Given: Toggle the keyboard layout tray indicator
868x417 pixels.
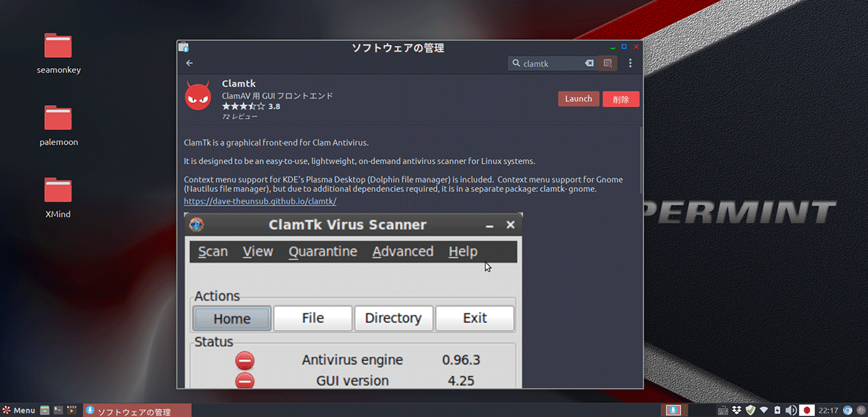Looking at the screenshot, I should click(723, 410).
